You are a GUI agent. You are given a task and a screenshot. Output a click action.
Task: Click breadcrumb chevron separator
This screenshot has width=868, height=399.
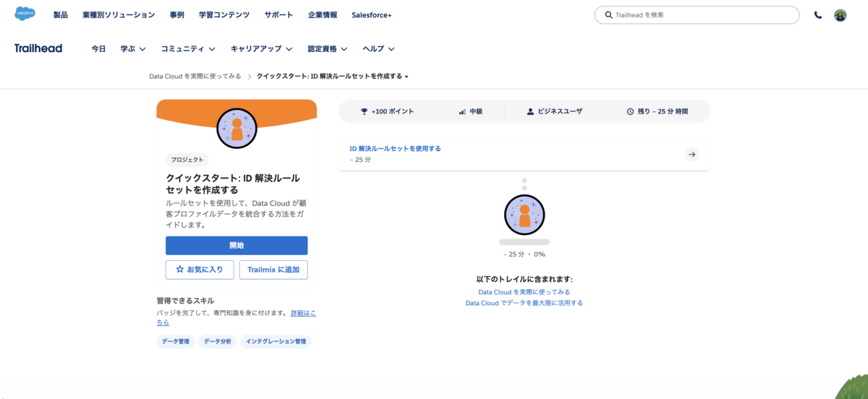(249, 76)
